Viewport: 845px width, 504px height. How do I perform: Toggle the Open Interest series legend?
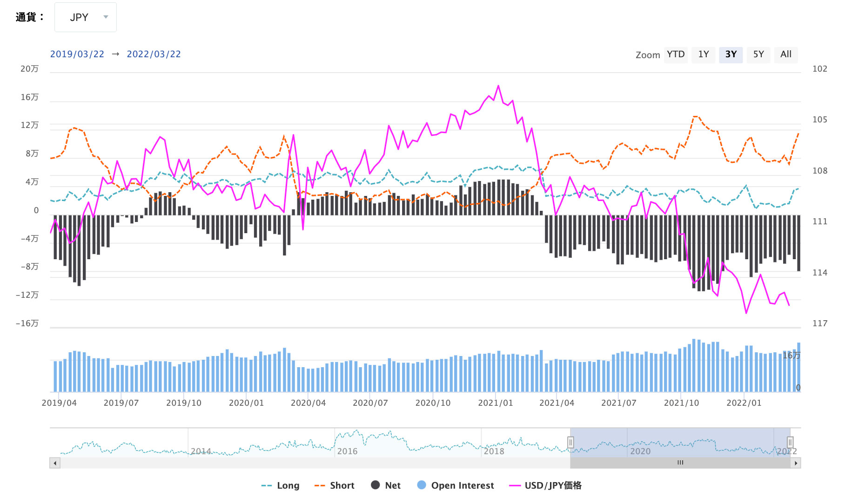pos(456,485)
